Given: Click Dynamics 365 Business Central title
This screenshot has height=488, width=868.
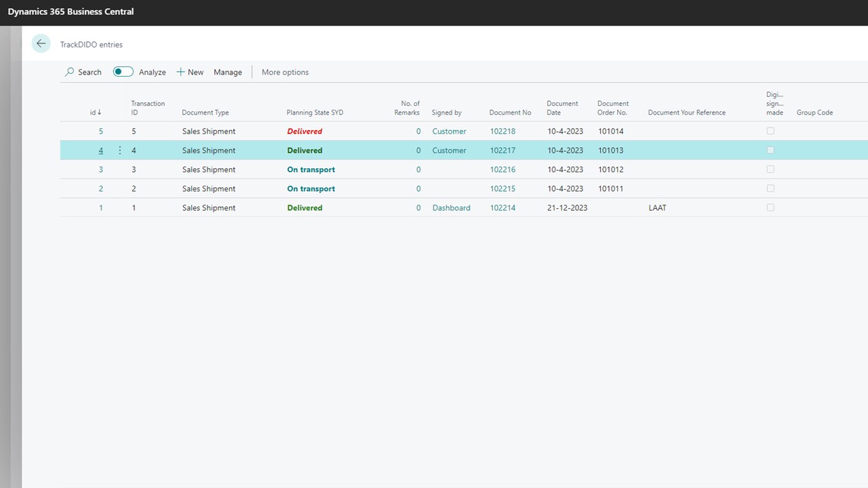Looking at the screenshot, I should [71, 12].
